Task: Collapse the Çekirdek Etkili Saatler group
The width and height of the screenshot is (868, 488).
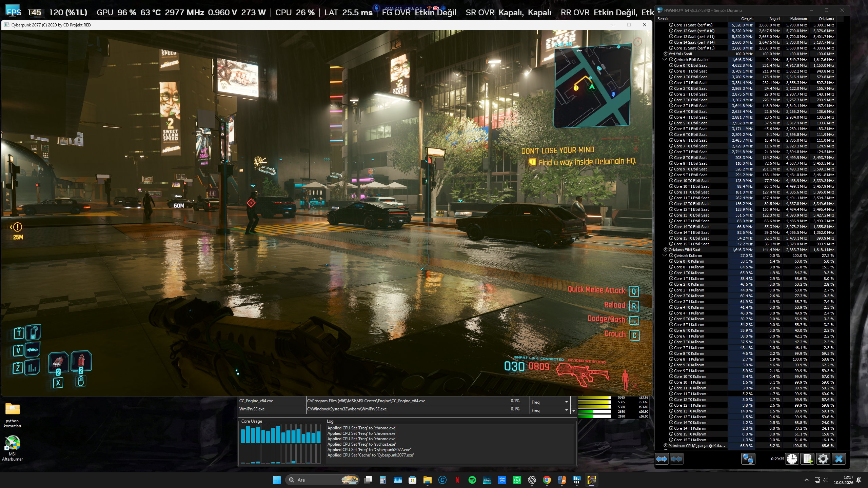Action: (x=665, y=60)
